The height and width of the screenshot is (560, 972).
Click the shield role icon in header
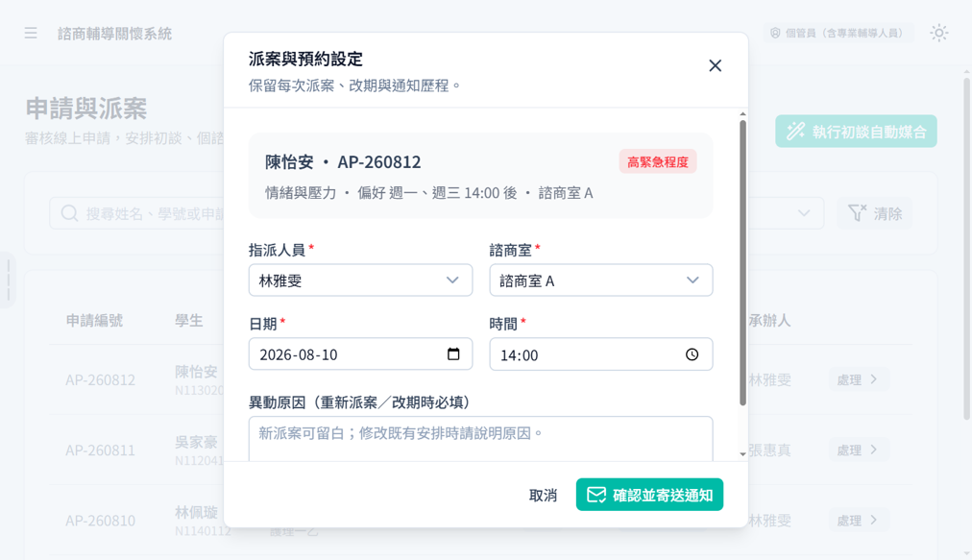click(775, 33)
